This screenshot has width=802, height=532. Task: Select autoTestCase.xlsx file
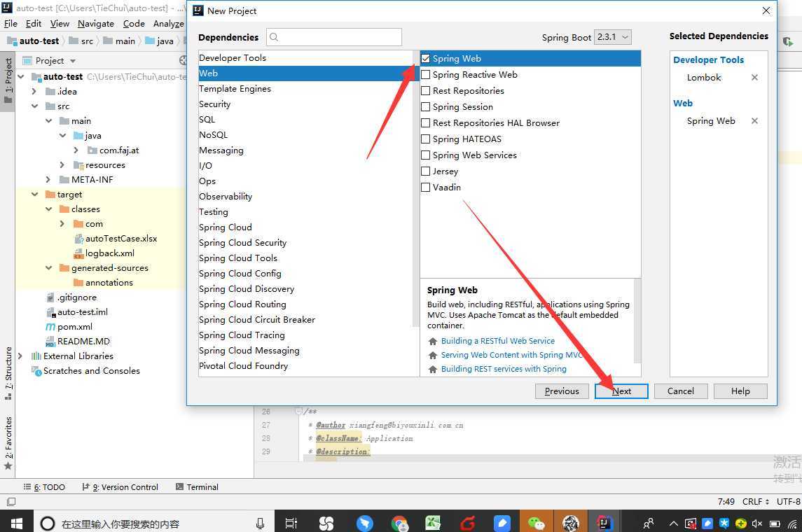pos(116,239)
